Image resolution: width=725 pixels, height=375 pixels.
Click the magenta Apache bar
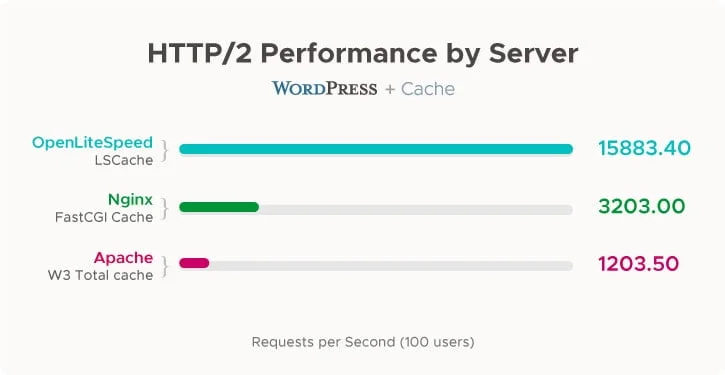click(x=194, y=263)
